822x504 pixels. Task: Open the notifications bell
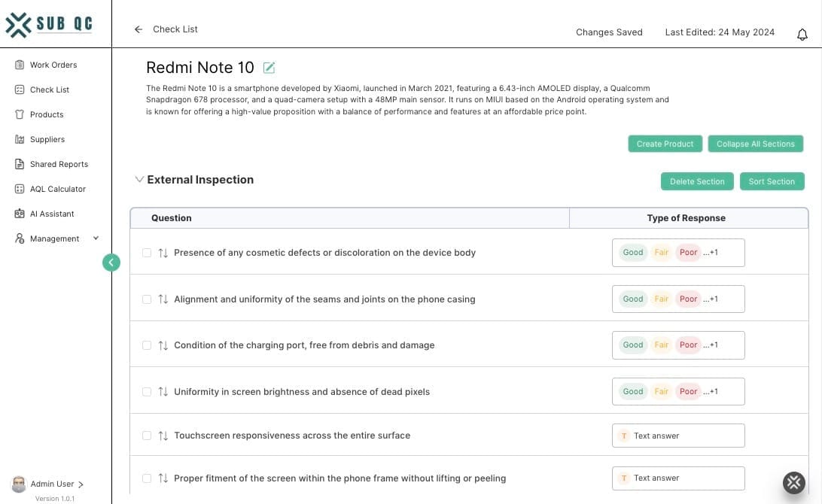802,35
